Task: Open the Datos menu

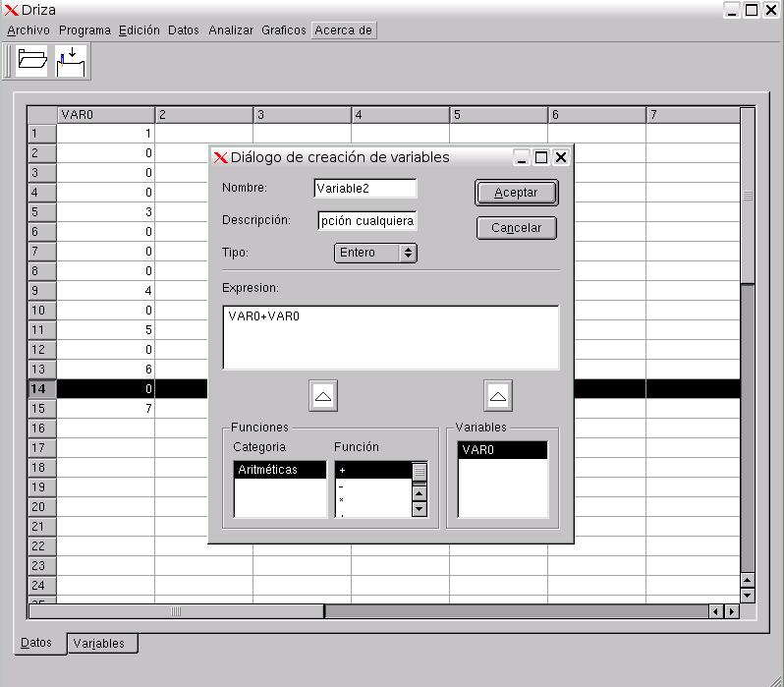Action: click(x=184, y=30)
